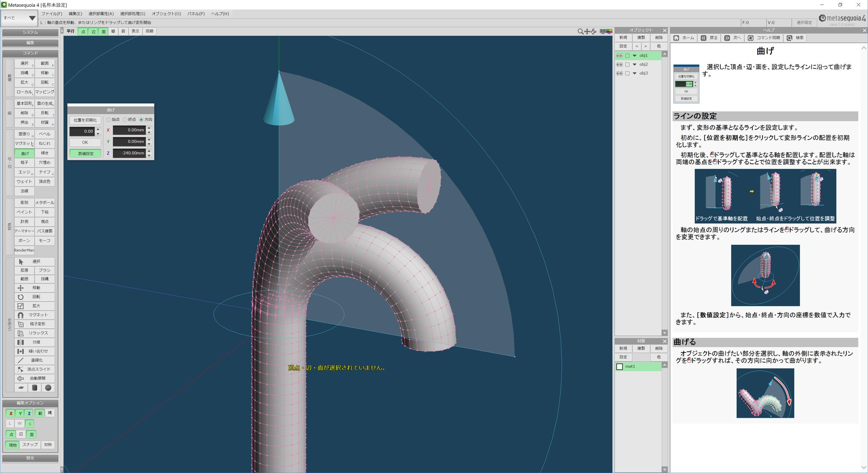Select the 自動展開 auto unwrap tool
The width and height of the screenshot is (868, 473).
click(x=34, y=378)
